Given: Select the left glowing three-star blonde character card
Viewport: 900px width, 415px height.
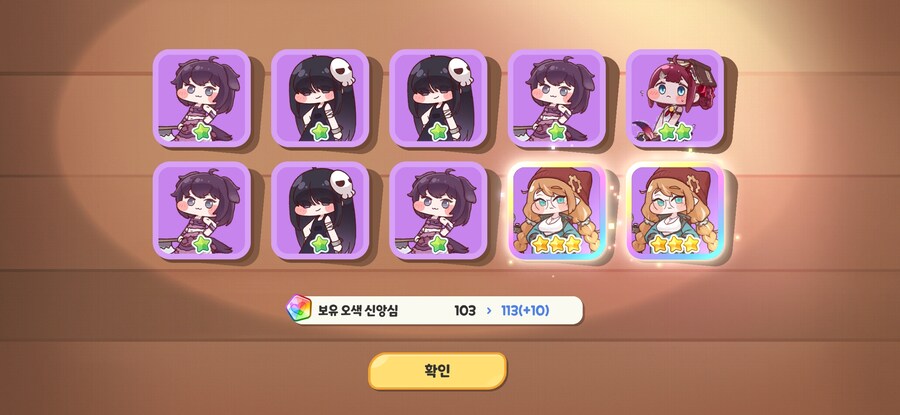Looking at the screenshot, I should (x=556, y=211).
